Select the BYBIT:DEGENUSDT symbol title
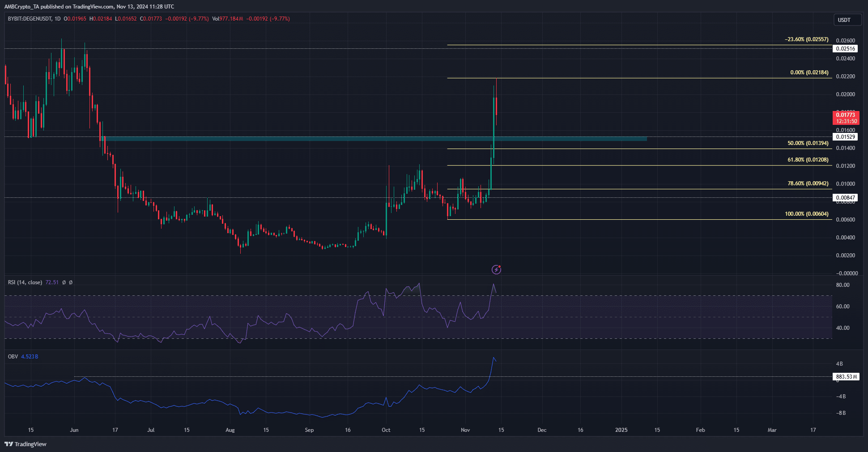Image resolution: width=868 pixels, height=452 pixels. (x=29, y=19)
